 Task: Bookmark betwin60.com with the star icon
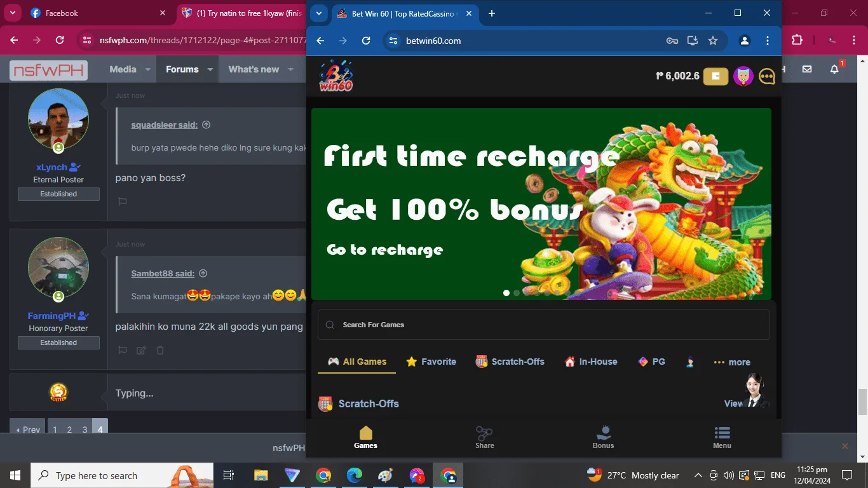(713, 41)
